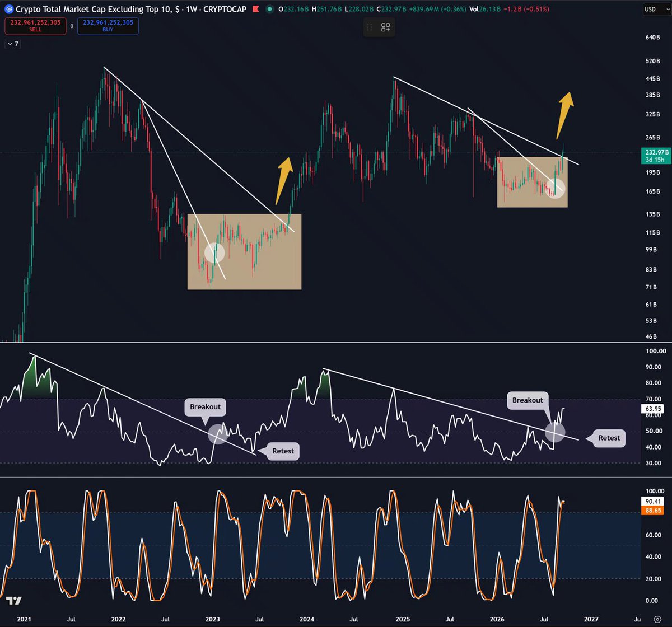
Task: Click the 2026 label on time axis
Action: click(x=497, y=619)
